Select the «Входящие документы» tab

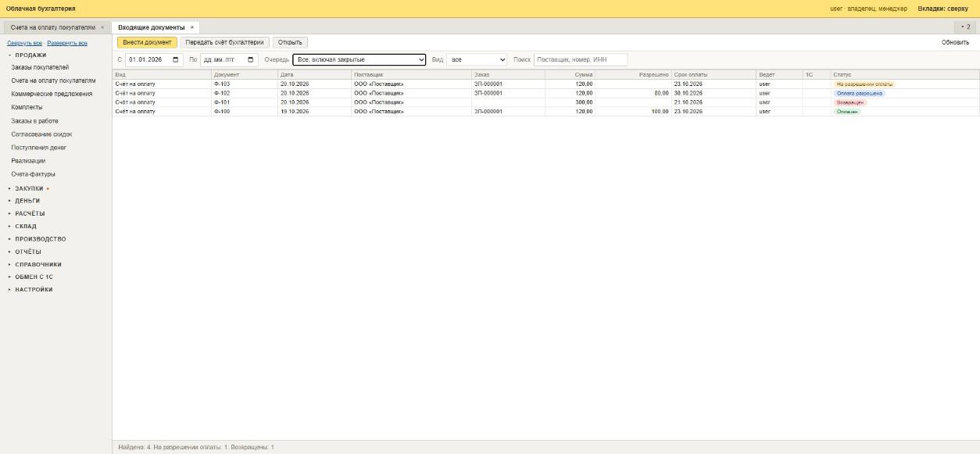click(x=152, y=27)
